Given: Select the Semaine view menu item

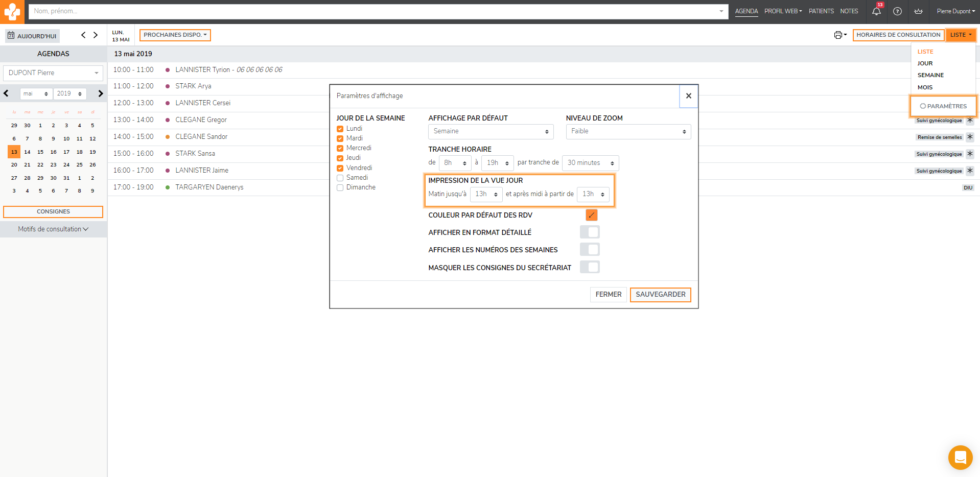Looking at the screenshot, I should click(930, 75).
